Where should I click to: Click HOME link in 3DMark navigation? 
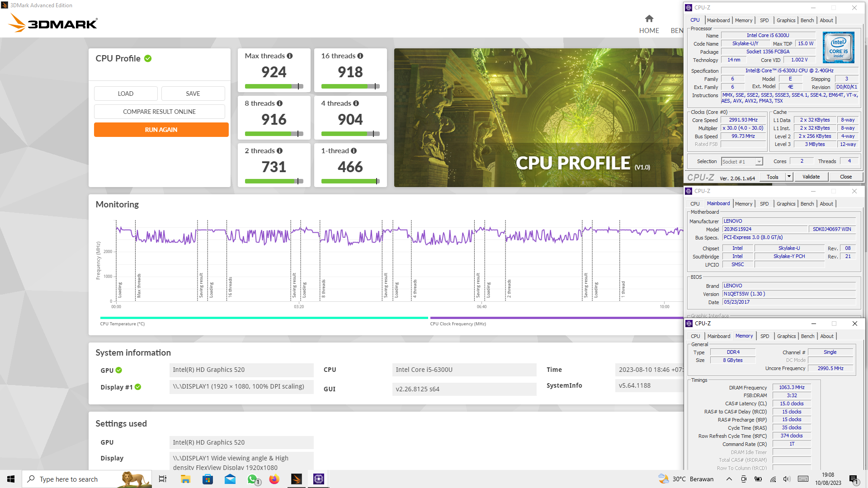click(x=649, y=31)
